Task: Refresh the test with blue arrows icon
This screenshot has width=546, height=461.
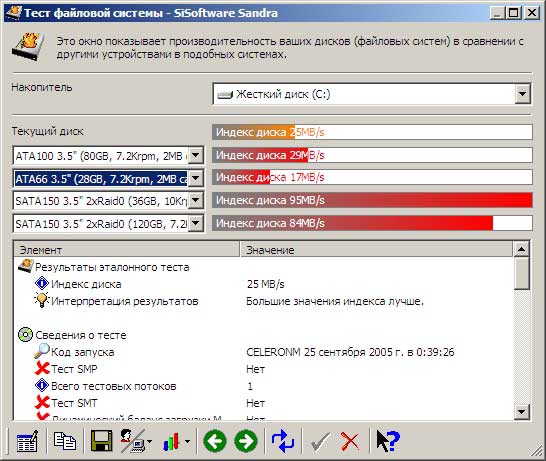Action: point(283,441)
